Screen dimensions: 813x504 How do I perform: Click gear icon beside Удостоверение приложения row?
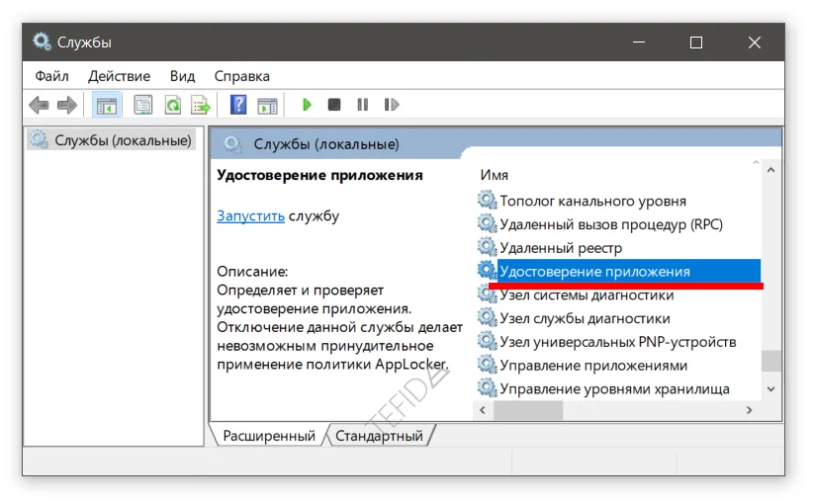[x=487, y=271]
